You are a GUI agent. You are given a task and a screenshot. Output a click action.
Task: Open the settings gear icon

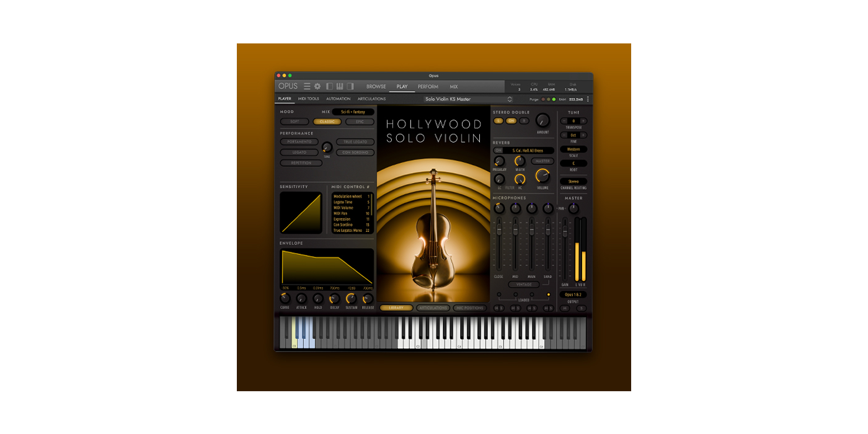[x=317, y=86]
